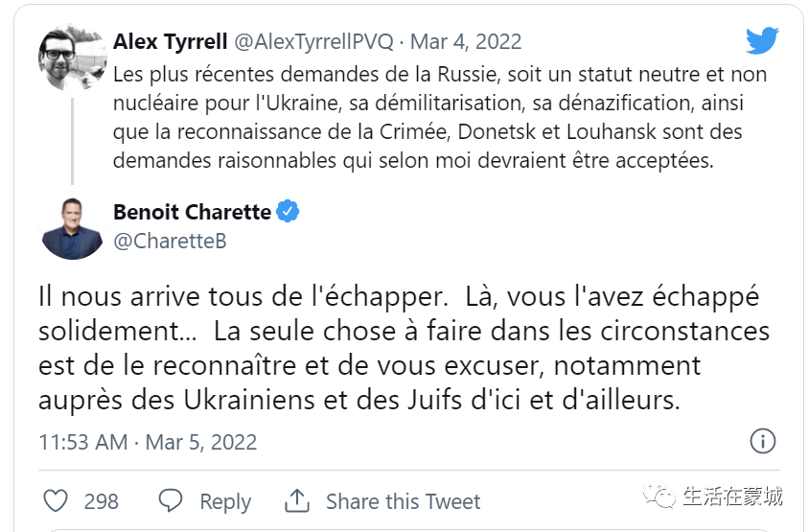
Task: Click the Benoit Charette display name
Action: click(x=192, y=212)
